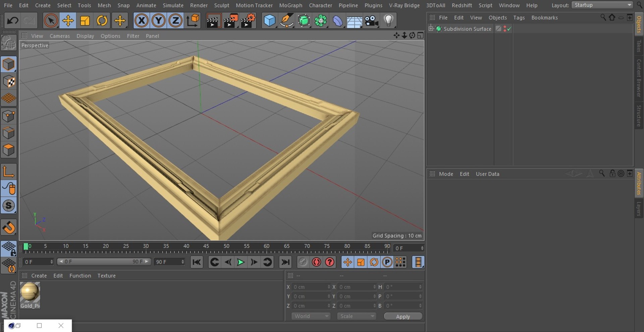Select the Scale tool

[x=85, y=21]
